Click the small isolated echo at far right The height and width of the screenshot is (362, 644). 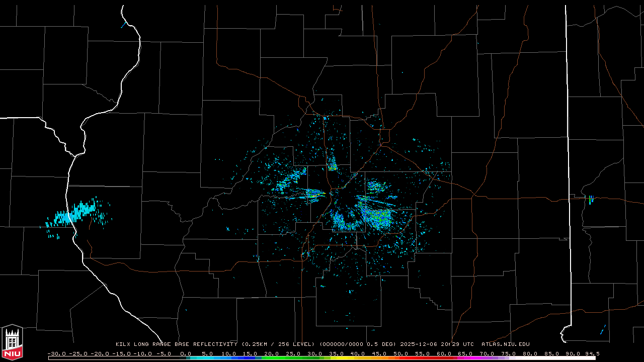coord(591,200)
